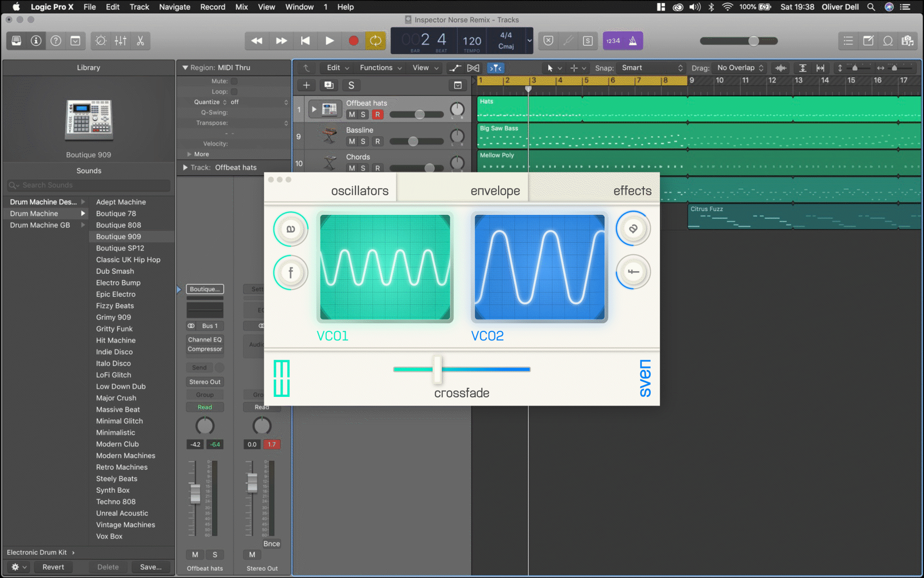924x578 pixels.
Task: Toggle the waveform zoom icon
Action: click(x=781, y=68)
